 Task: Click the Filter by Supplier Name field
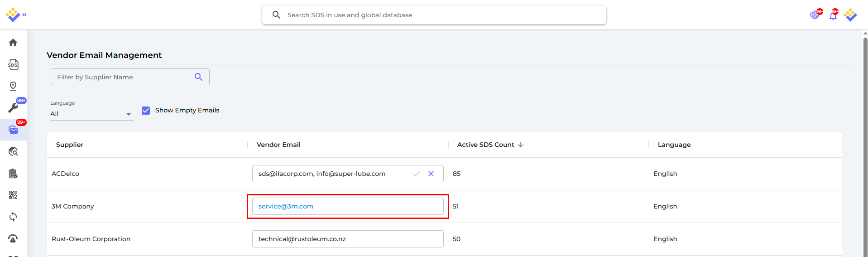[123, 77]
